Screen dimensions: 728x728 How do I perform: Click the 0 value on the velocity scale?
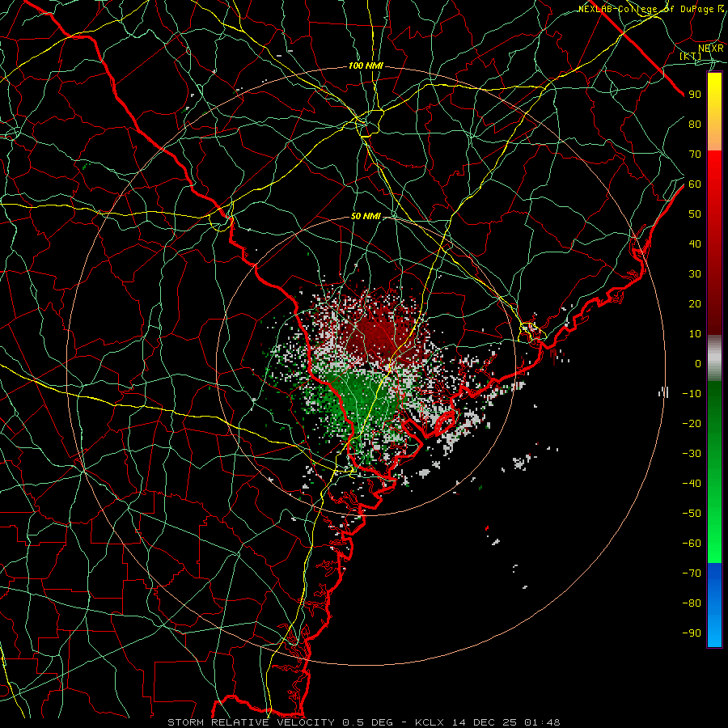pos(698,363)
